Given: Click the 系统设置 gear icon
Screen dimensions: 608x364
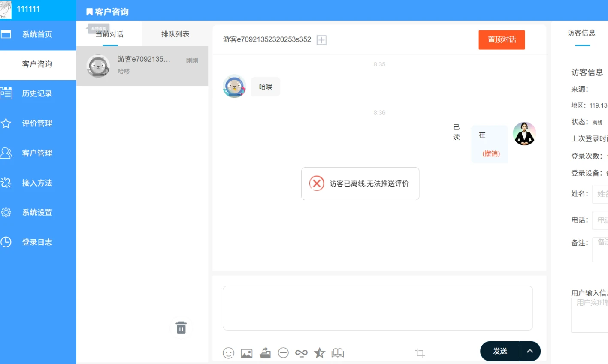Looking at the screenshot, I should point(6,212).
